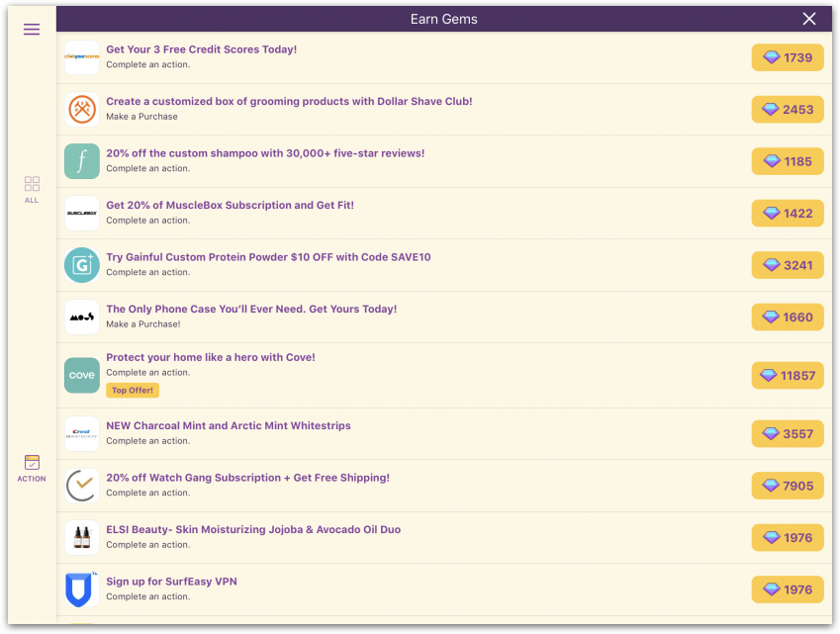840x634 pixels.
Task: Click 'Complete an action.' under Watch Gang
Action: tap(147, 493)
